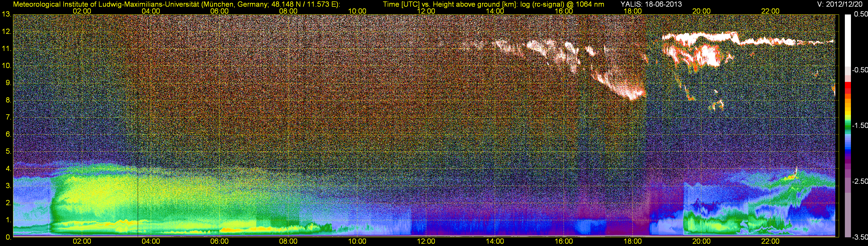Click the 04:00 label on the upper time axis

point(151,11)
